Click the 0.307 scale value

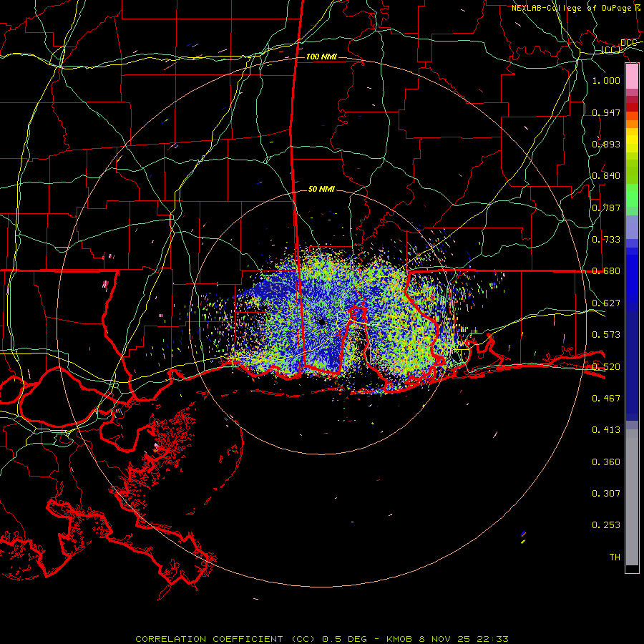[606, 494]
